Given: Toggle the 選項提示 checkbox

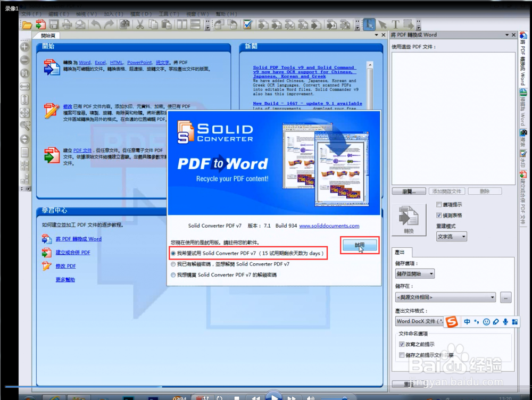Looking at the screenshot, I should point(439,205).
